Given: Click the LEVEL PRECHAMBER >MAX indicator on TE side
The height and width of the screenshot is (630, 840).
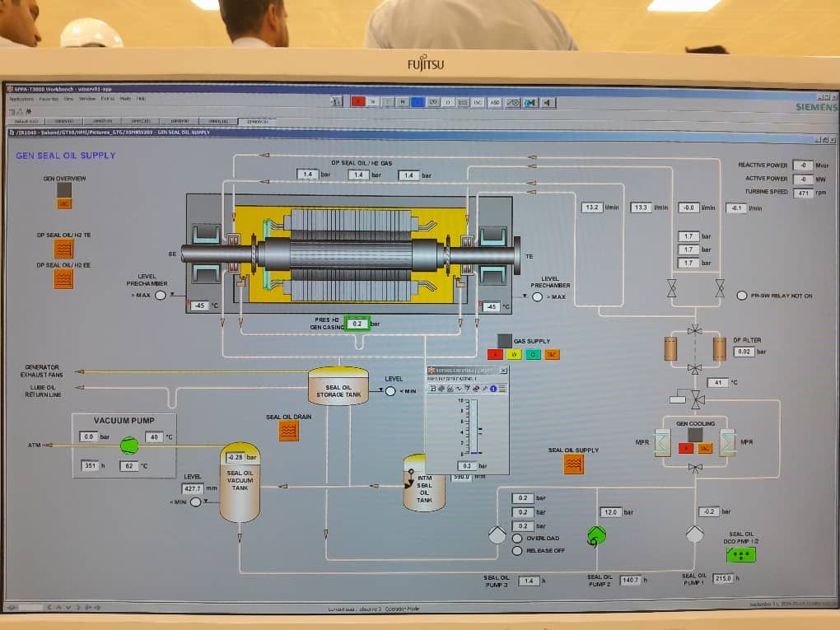Looking at the screenshot, I should coord(537,296).
